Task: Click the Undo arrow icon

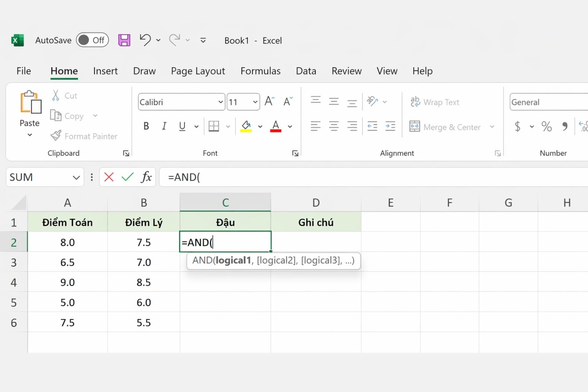Action: 145,40
